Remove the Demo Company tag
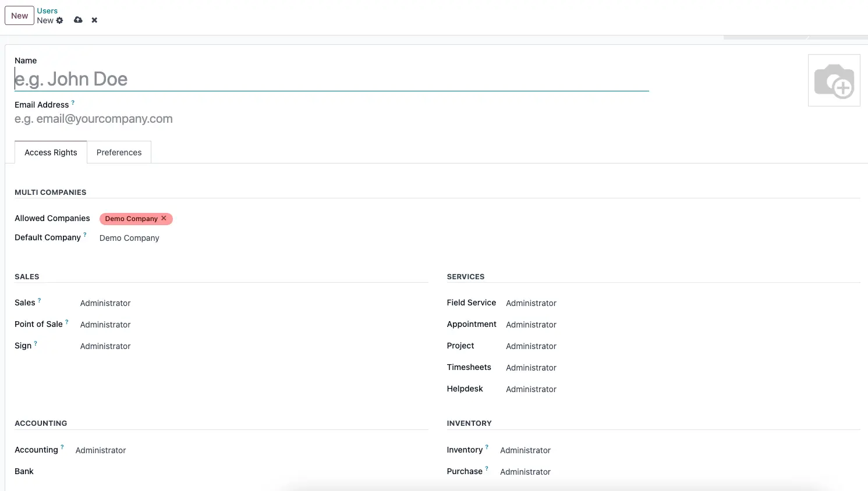The image size is (868, 491). tap(164, 218)
